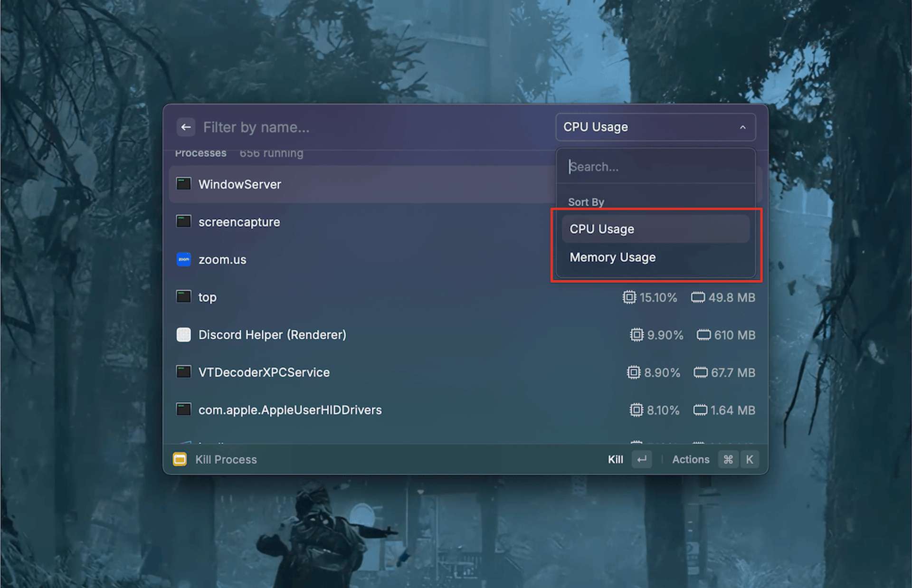Select the top process row
The image size is (912, 588).
[465, 297]
